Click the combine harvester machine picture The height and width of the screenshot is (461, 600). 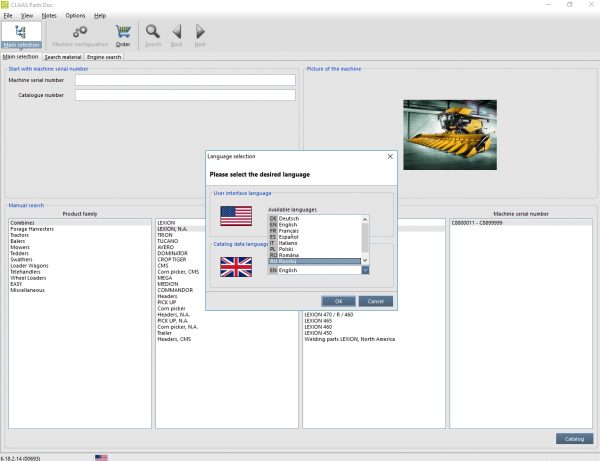(450, 135)
